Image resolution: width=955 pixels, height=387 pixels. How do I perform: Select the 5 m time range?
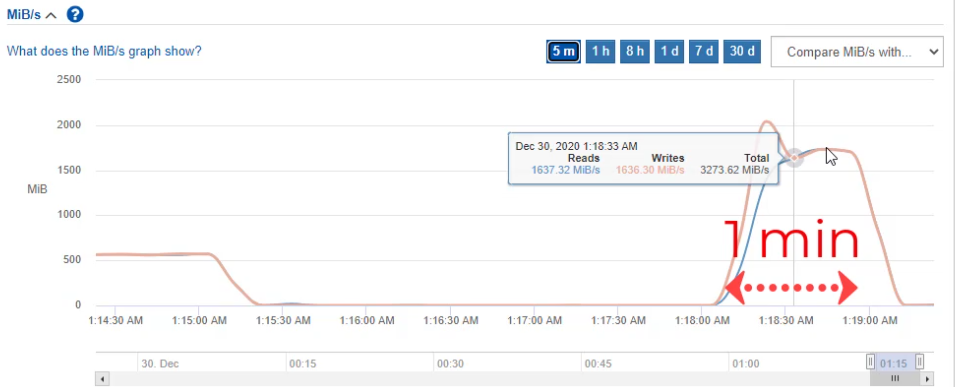tap(563, 52)
